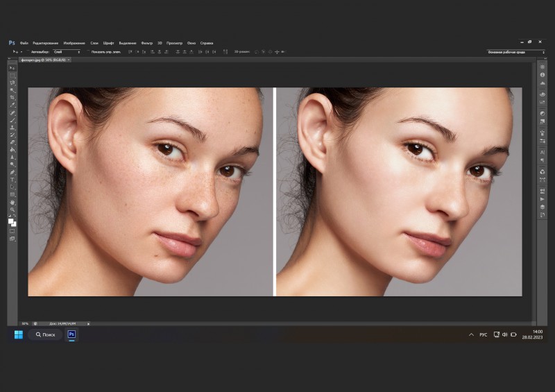This screenshot has width=555, height=392.
Task: Click the Поиск taskbar search
Action: click(x=46, y=334)
